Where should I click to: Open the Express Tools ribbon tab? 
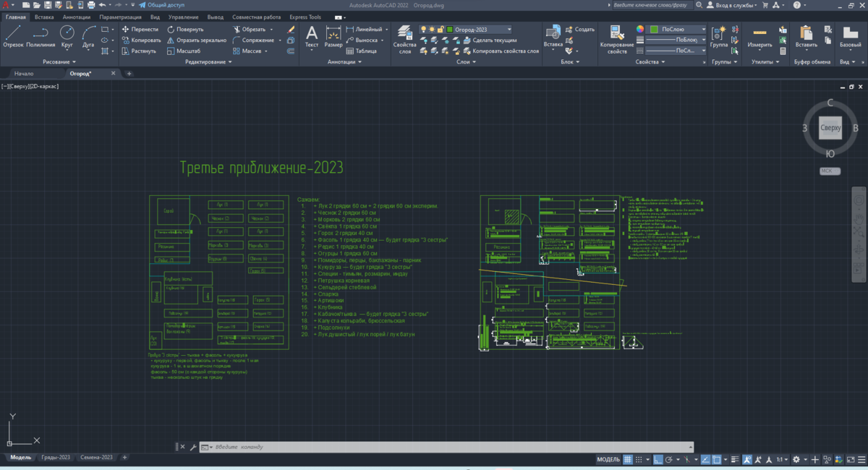tap(305, 16)
